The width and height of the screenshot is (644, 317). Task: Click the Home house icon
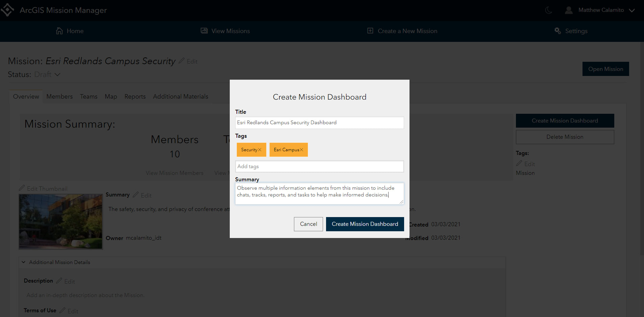59,31
